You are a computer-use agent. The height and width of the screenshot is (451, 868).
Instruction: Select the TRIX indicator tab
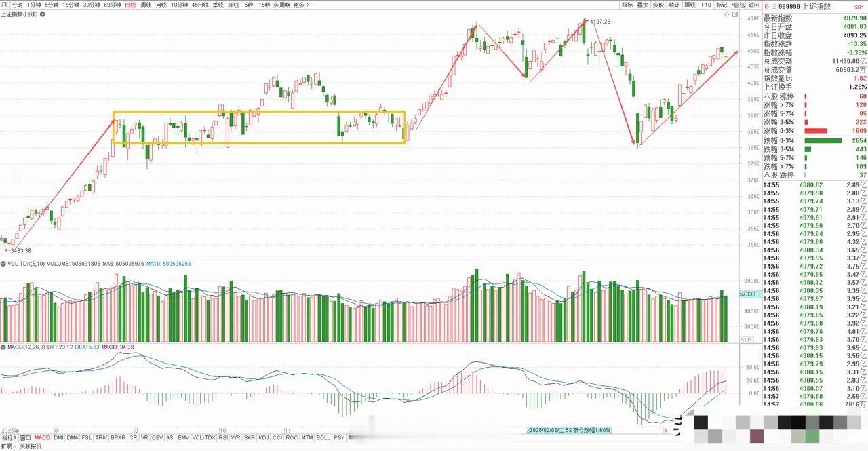[x=101, y=438]
